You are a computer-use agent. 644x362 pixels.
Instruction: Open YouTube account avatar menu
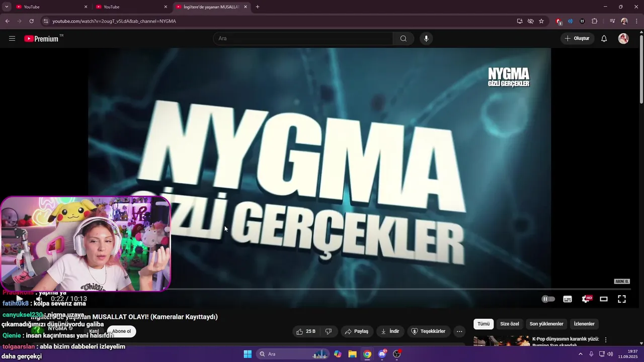(x=623, y=39)
